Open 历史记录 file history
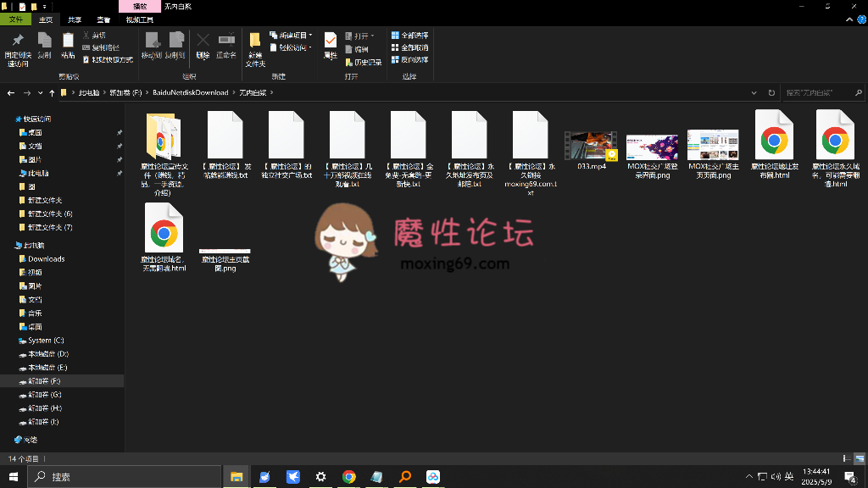 point(364,63)
